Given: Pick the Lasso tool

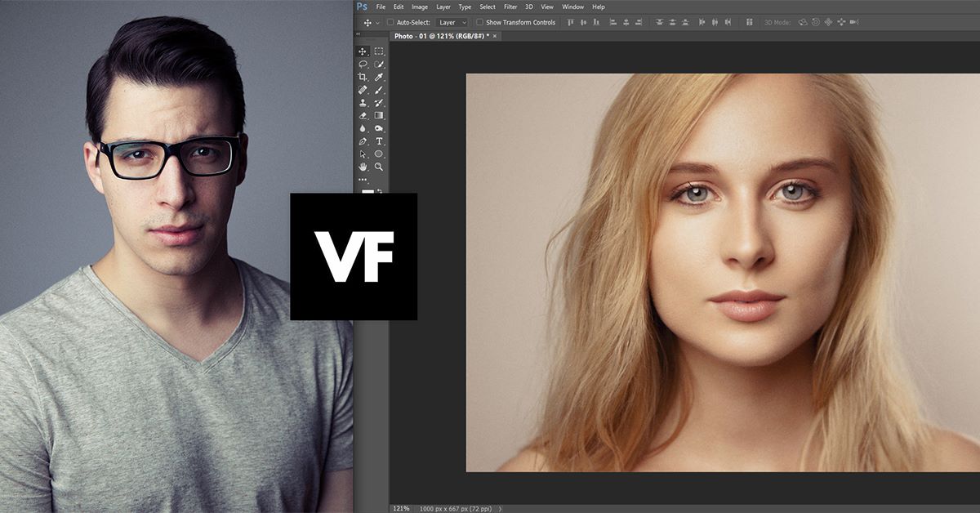Looking at the screenshot, I should point(363,64).
